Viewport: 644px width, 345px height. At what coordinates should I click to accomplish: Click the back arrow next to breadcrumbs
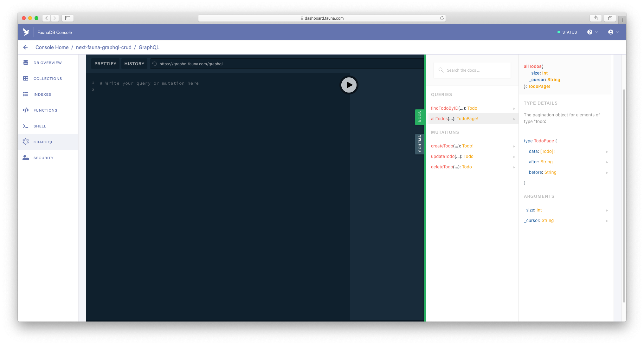click(x=25, y=47)
